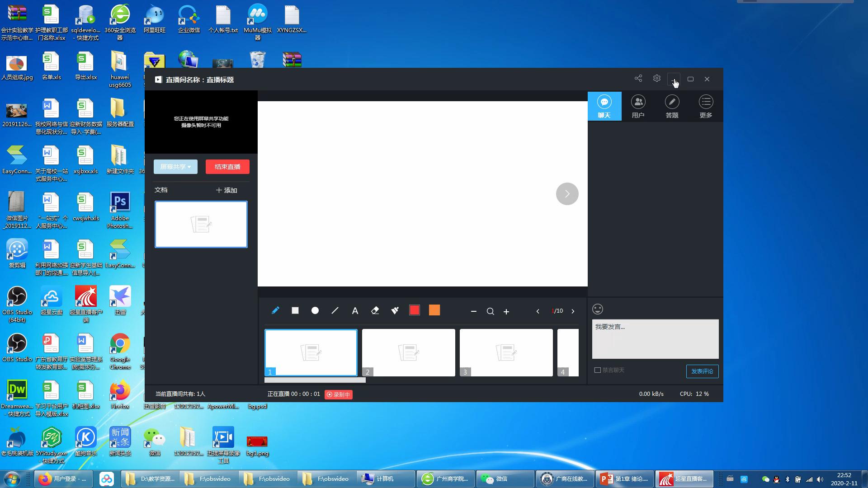Toggle the 录制中 recording indicator
The width and height of the screenshot is (868, 488).
pos(339,394)
